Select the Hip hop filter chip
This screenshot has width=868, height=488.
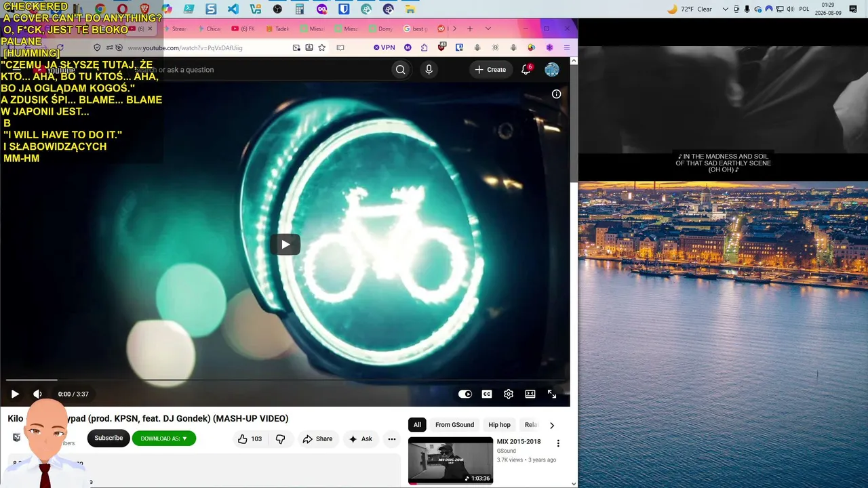[500, 425]
